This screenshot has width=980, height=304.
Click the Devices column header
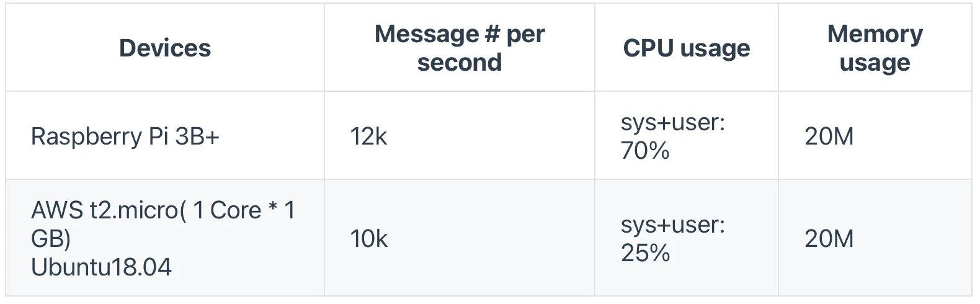pos(164,48)
